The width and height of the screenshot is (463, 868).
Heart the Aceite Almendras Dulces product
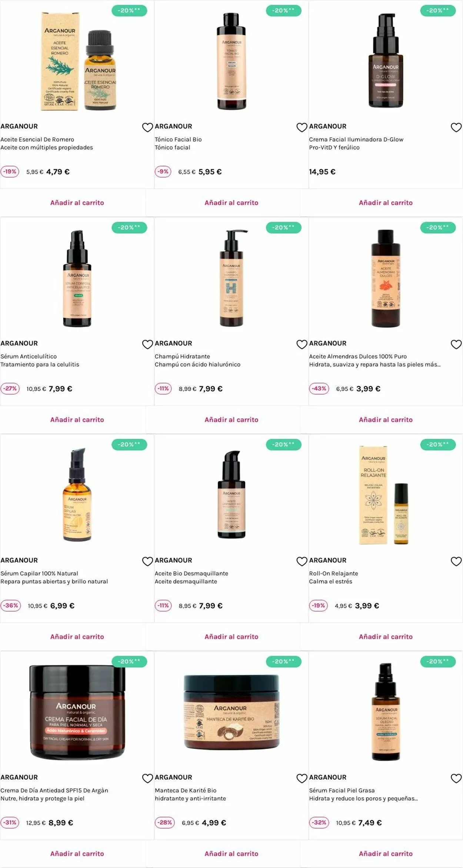coord(456,344)
